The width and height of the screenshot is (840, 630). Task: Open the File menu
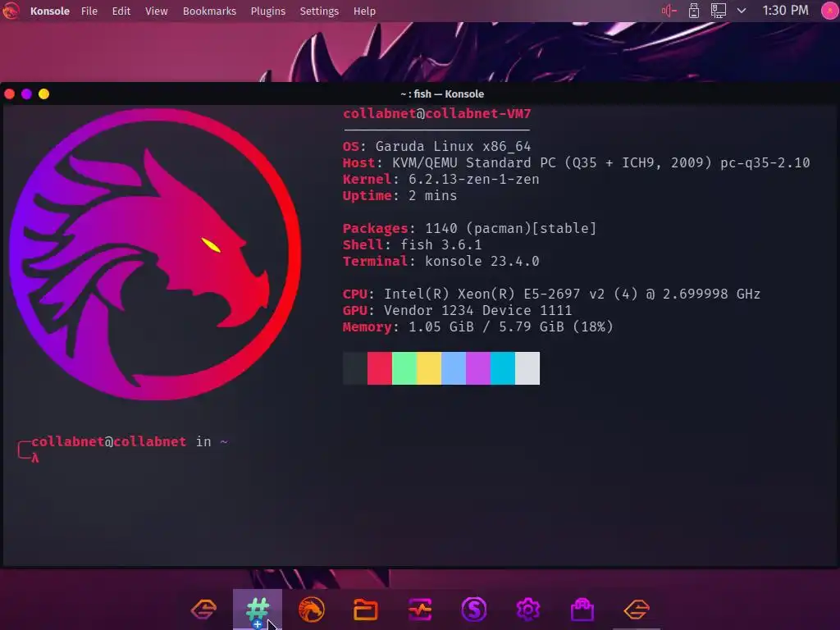coord(89,11)
